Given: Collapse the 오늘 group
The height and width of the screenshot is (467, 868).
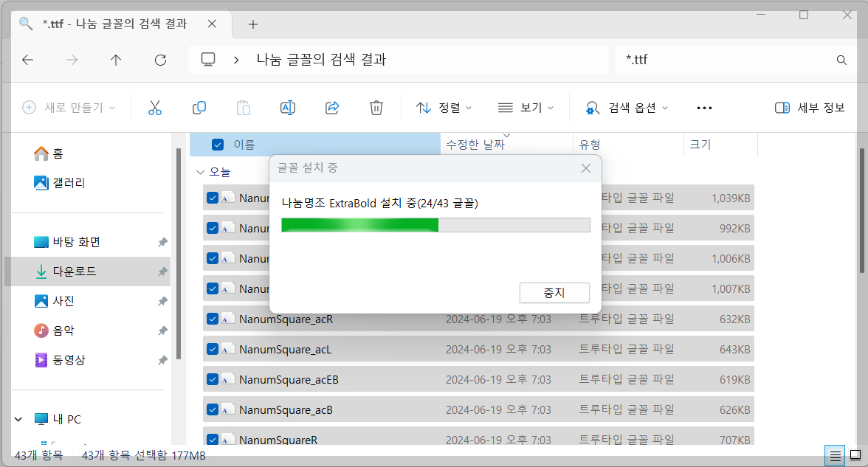Looking at the screenshot, I should click(200, 171).
